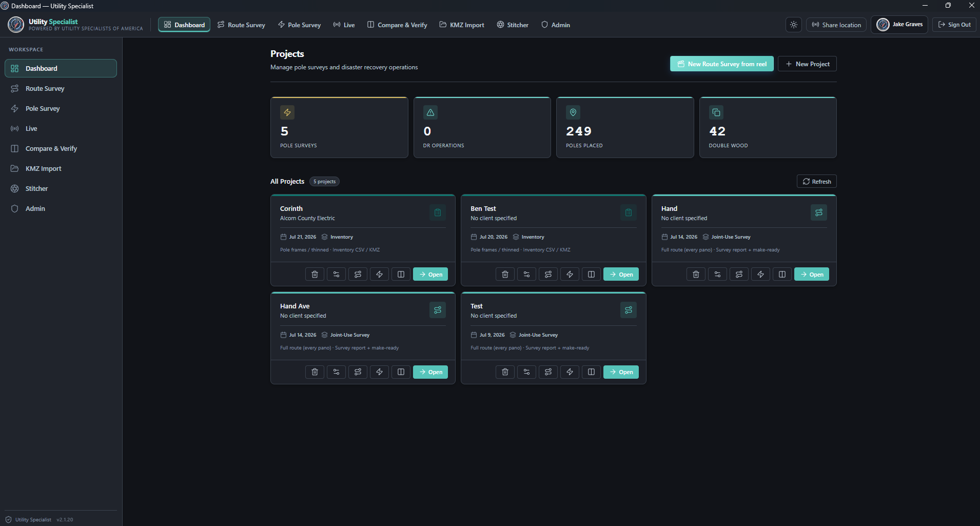Screen dimensions: 980x526
Task: Go to Compare & Verify in top navigation
Action: click(x=397, y=25)
